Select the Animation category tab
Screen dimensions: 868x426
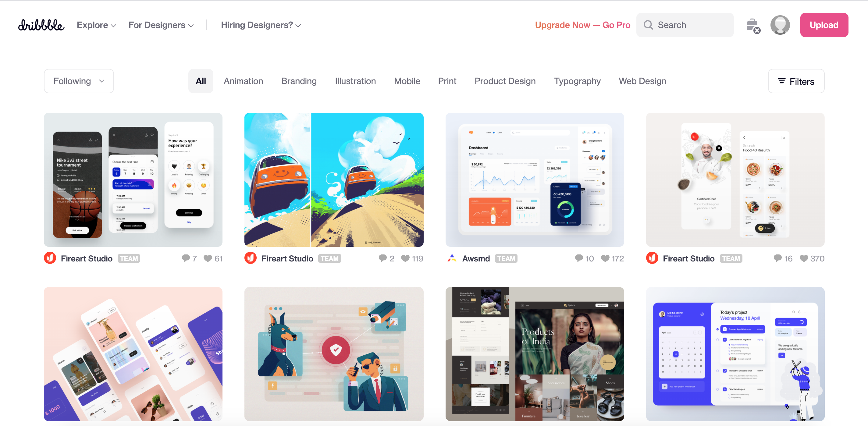(243, 81)
